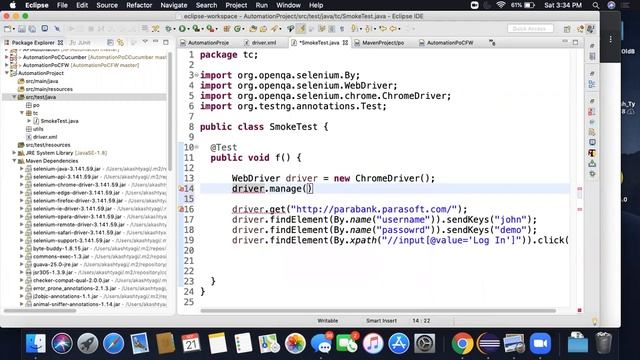Open the Navigate menu
The width and height of the screenshot is (640, 360).
(x=173, y=5)
